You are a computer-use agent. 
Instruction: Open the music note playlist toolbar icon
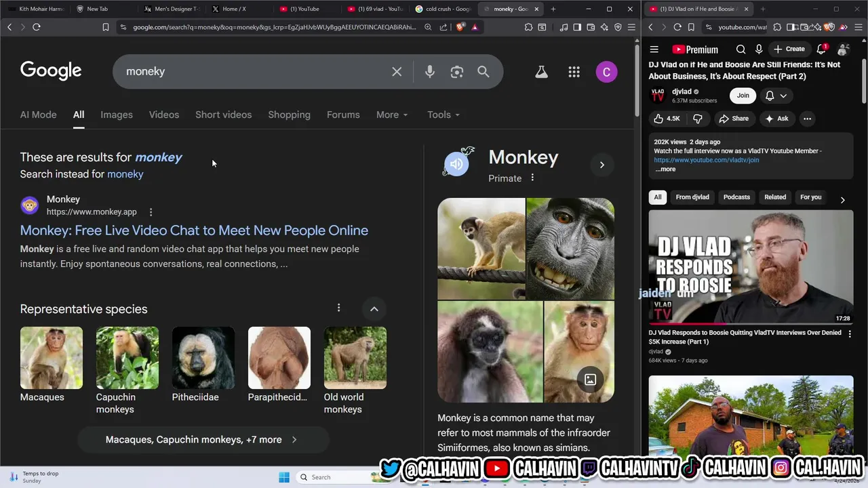564,27
